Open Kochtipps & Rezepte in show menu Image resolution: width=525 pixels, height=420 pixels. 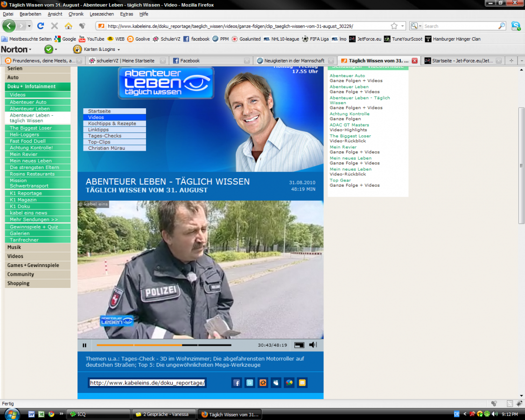[114, 124]
